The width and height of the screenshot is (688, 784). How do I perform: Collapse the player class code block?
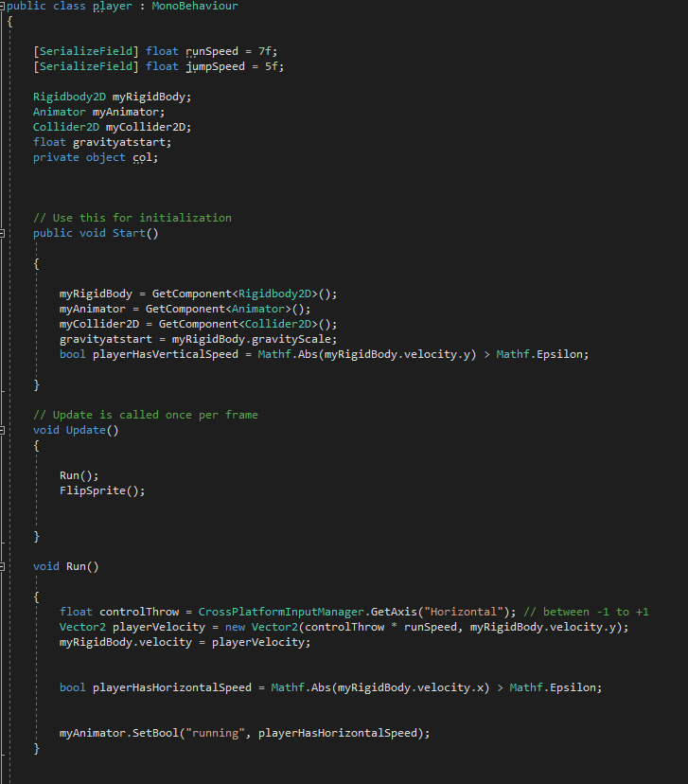click(2, 6)
